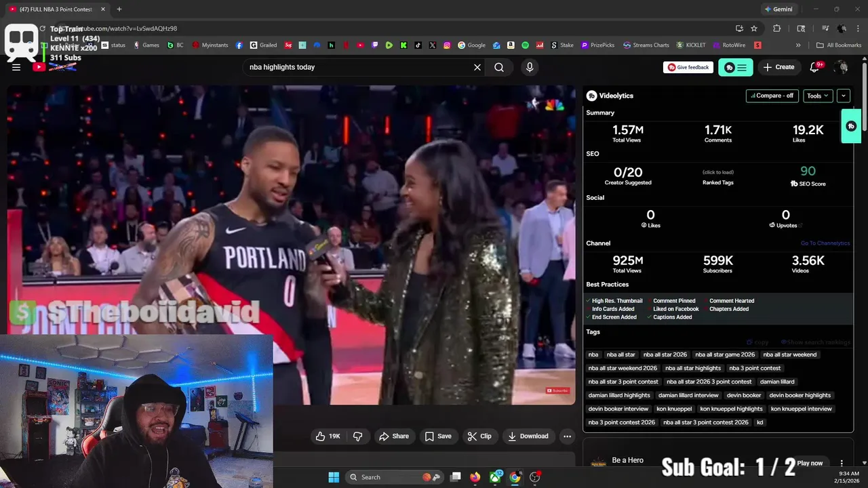This screenshot has width=868, height=488.
Task: Open YouTube notifications bell
Action: tap(815, 67)
